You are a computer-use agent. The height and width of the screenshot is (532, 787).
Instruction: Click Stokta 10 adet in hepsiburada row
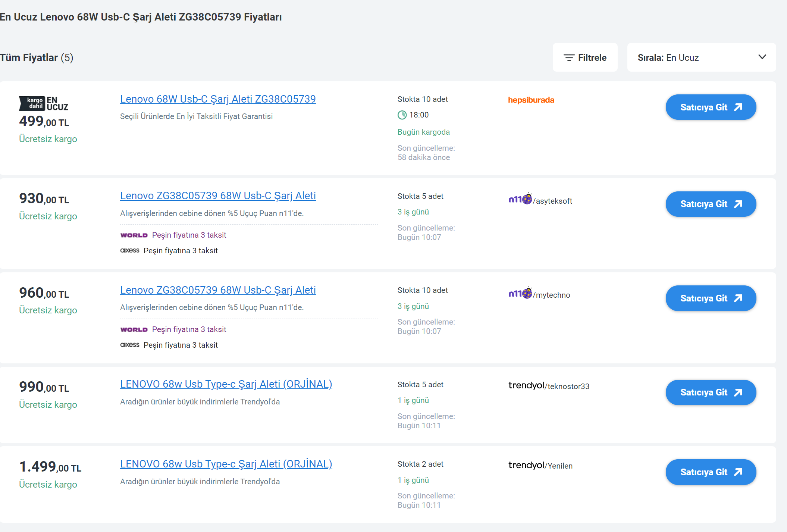point(423,99)
